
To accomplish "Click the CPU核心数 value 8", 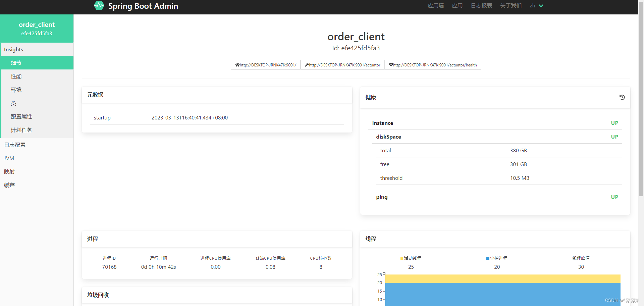I will click(321, 267).
